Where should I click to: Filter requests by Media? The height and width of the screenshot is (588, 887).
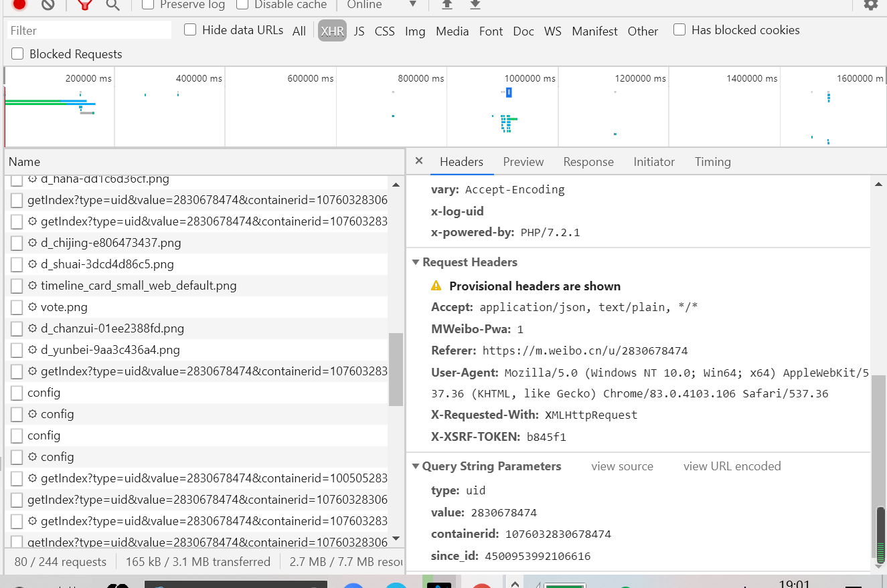[x=453, y=31]
